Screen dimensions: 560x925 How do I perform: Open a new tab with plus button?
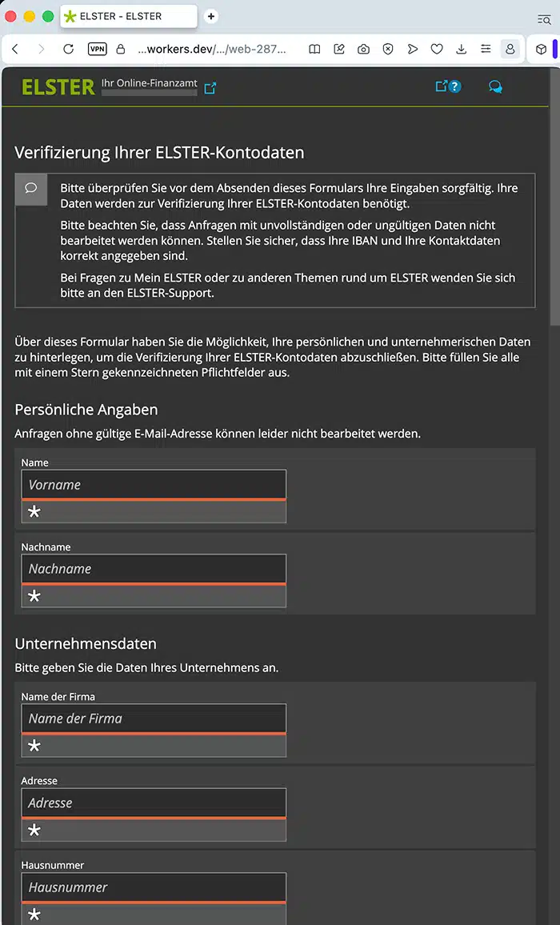click(x=210, y=17)
